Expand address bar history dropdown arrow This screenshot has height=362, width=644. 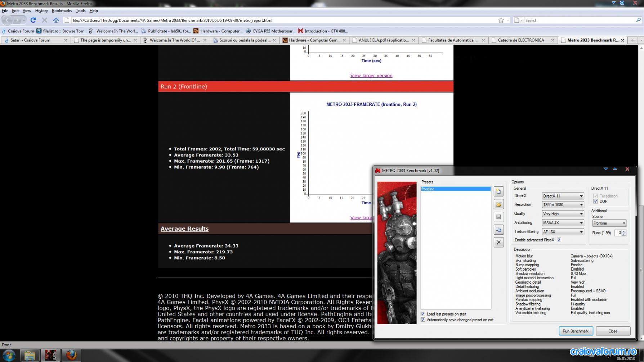(x=508, y=20)
